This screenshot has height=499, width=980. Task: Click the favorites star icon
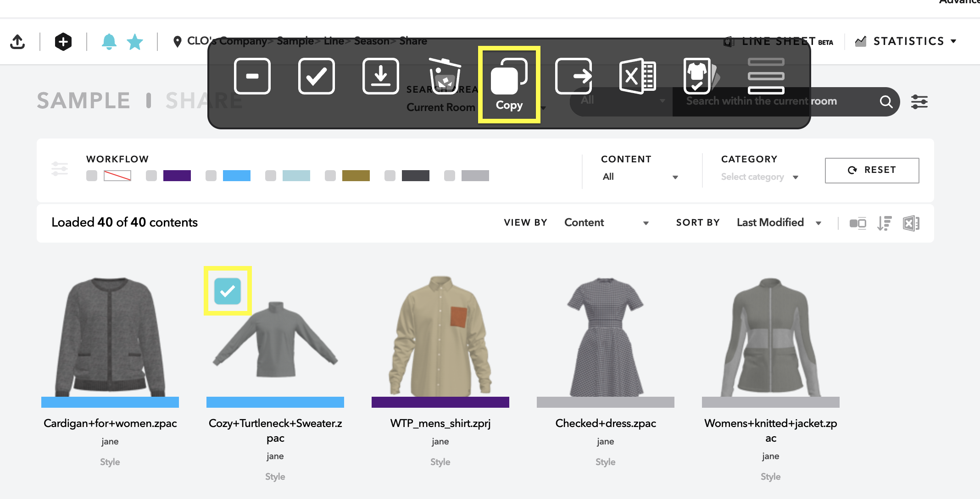(x=135, y=42)
